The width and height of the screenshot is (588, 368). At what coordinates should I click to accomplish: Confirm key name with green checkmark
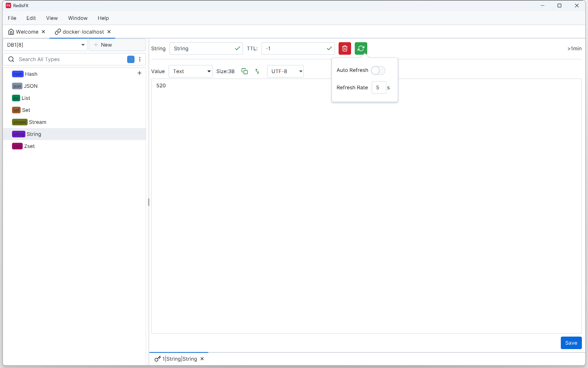(237, 48)
